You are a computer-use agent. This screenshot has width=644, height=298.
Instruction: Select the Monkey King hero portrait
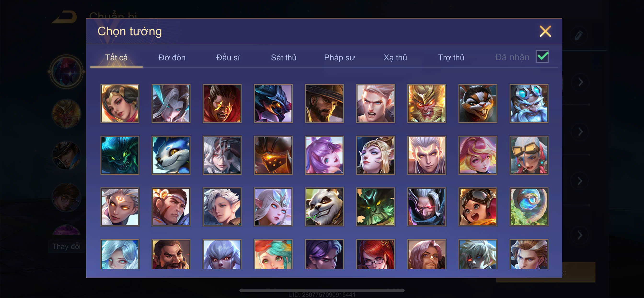click(x=426, y=103)
